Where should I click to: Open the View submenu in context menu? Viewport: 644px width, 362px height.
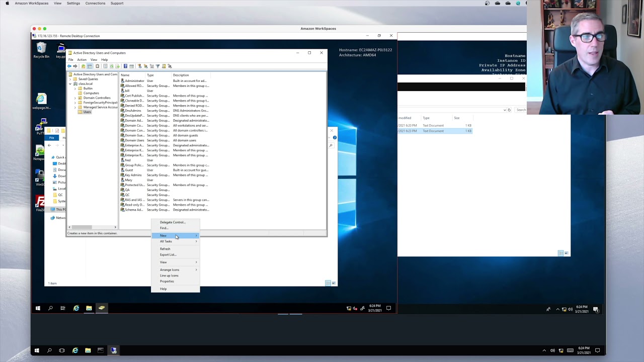(176, 262)
